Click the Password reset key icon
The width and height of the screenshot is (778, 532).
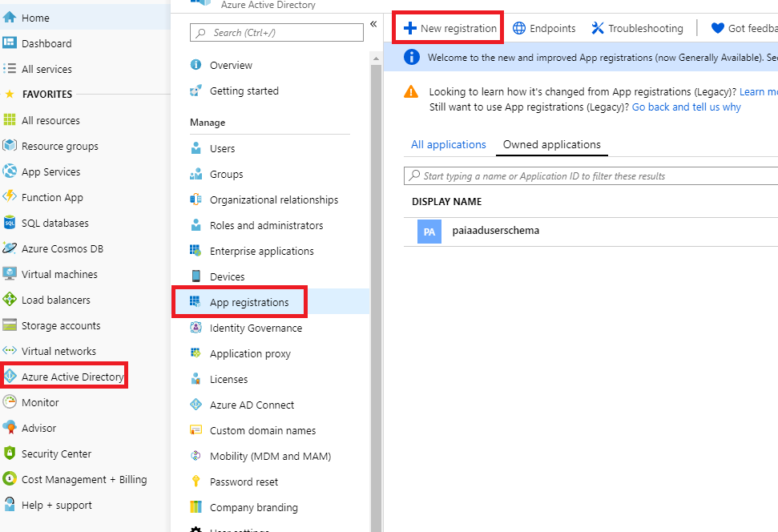[x=196, y=481]
